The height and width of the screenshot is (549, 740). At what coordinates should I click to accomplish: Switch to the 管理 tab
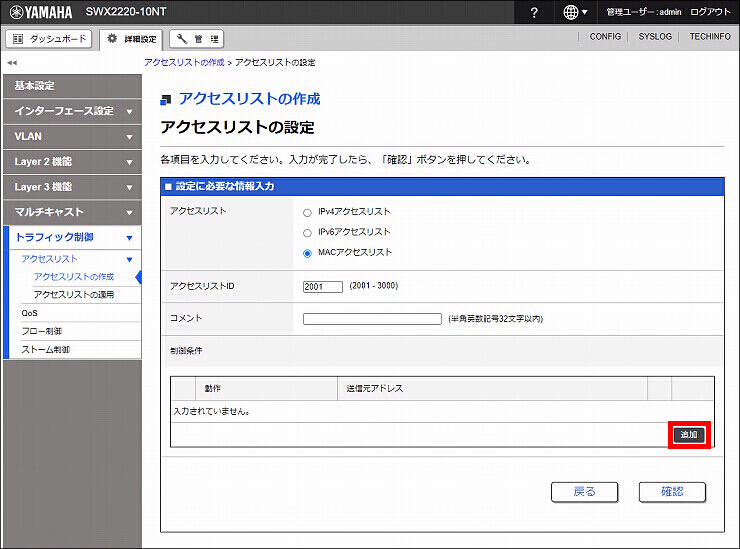coord(197,39)
